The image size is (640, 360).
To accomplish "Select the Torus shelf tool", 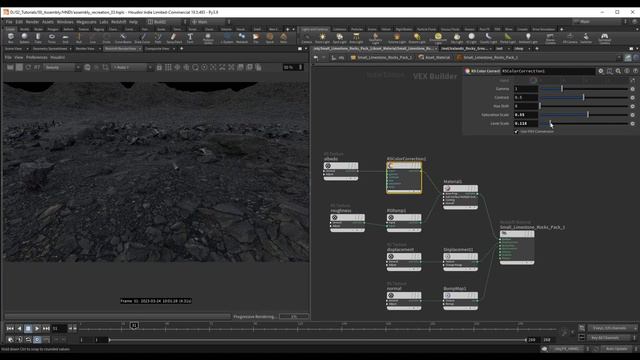I will [52, 38].
